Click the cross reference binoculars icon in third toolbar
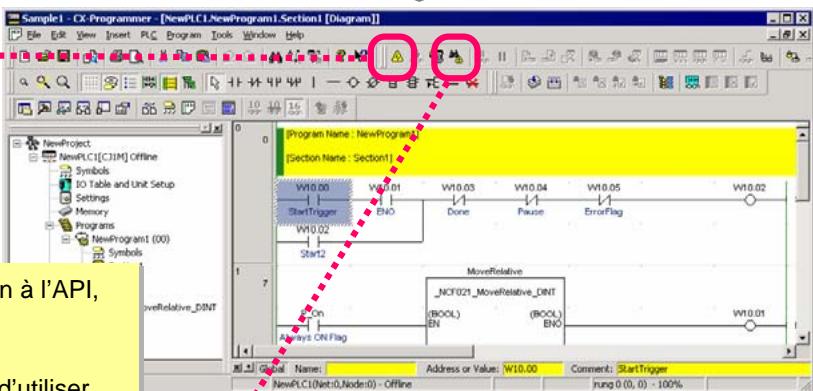Viewport: 813px width, 391px height. (x=150, y=108)
